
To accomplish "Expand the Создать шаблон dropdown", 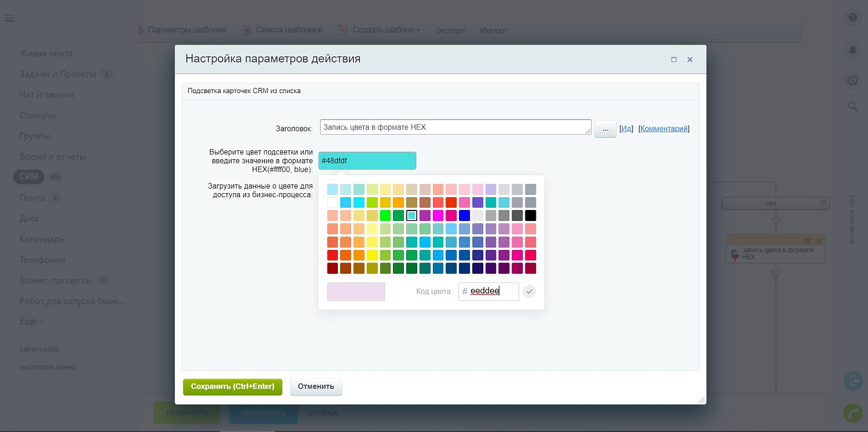I will [x=418, y=29].
